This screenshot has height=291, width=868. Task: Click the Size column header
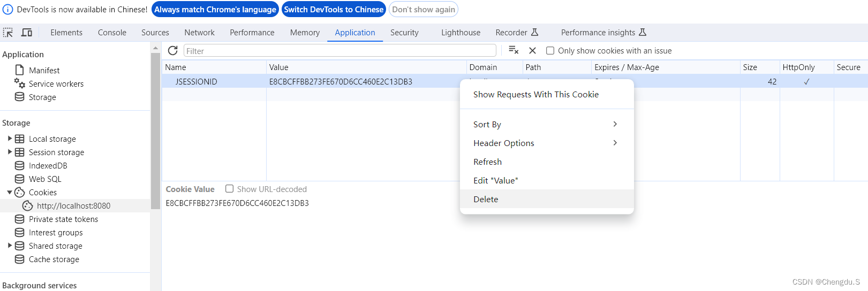(760, 67)
